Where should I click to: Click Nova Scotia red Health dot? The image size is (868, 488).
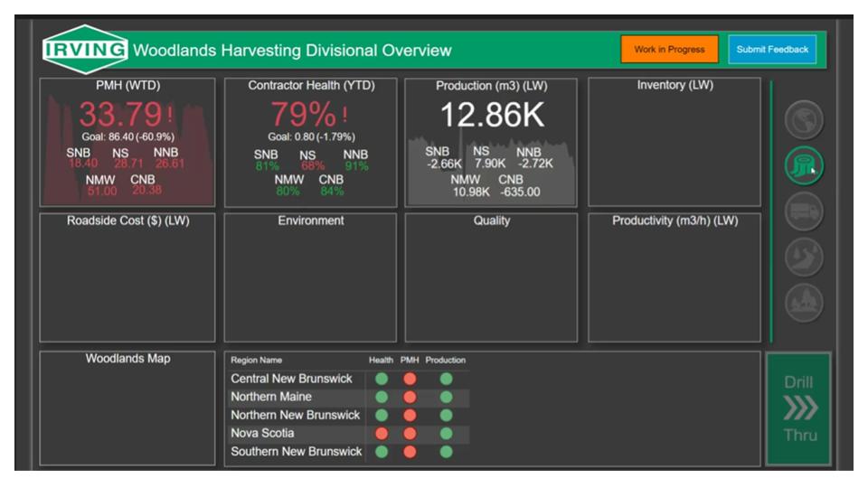382,434
